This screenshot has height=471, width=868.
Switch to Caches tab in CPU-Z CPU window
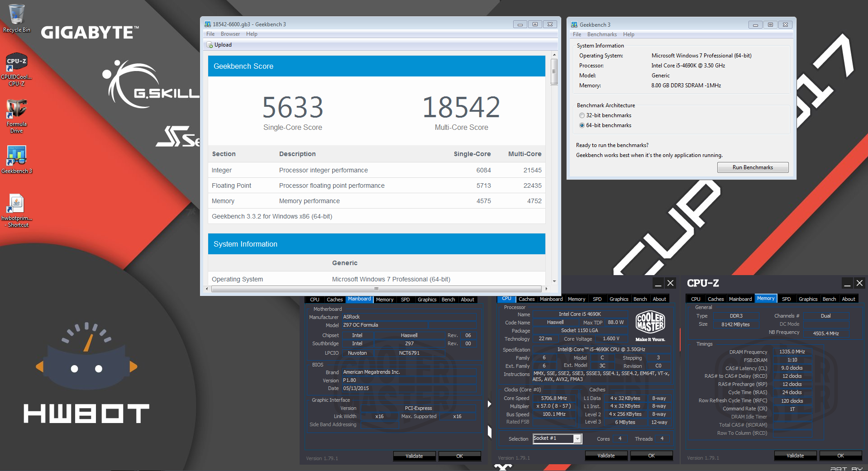pyautogui.click(x=526, y=299)
